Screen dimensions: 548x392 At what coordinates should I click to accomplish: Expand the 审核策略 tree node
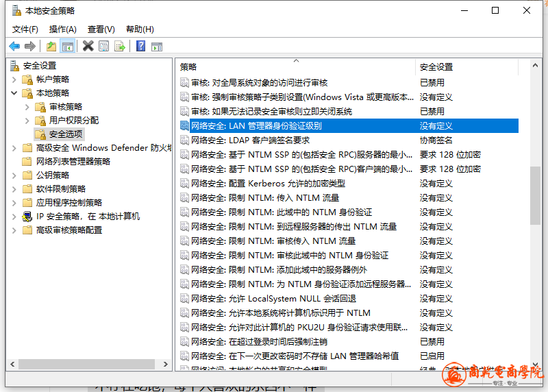[x=27, y=107]
